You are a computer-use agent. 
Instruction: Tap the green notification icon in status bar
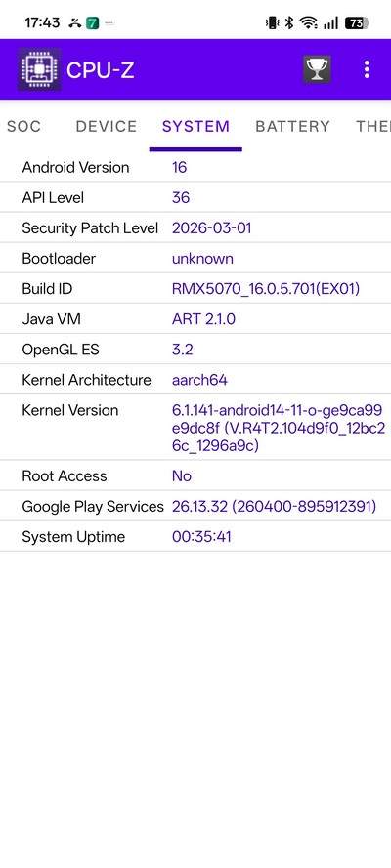93,23
